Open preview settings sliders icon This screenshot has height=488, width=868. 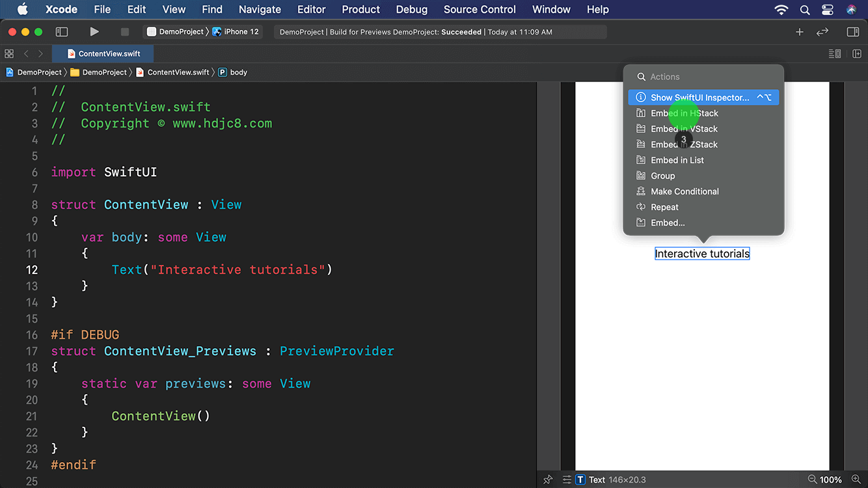coord(567,480)
